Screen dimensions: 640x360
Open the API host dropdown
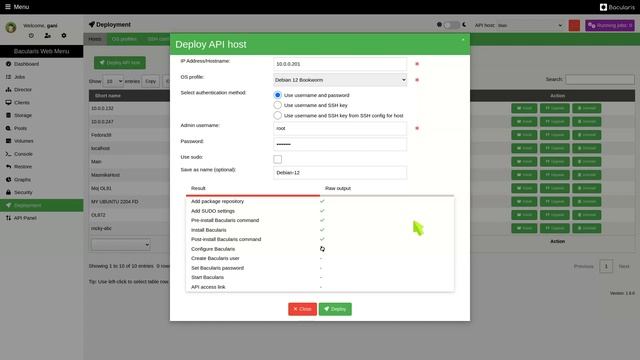click(529, 25)
